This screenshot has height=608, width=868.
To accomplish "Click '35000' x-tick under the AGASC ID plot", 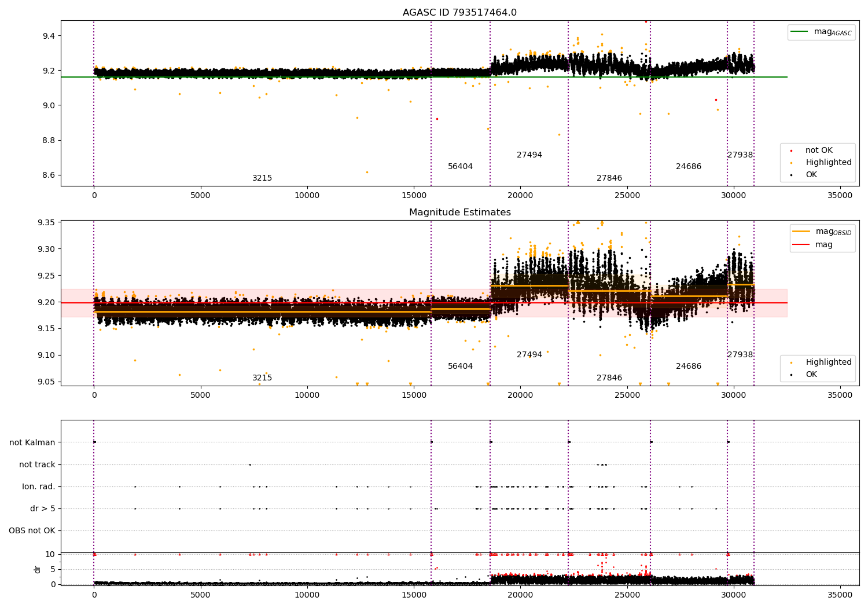I will tap(840, 196).
